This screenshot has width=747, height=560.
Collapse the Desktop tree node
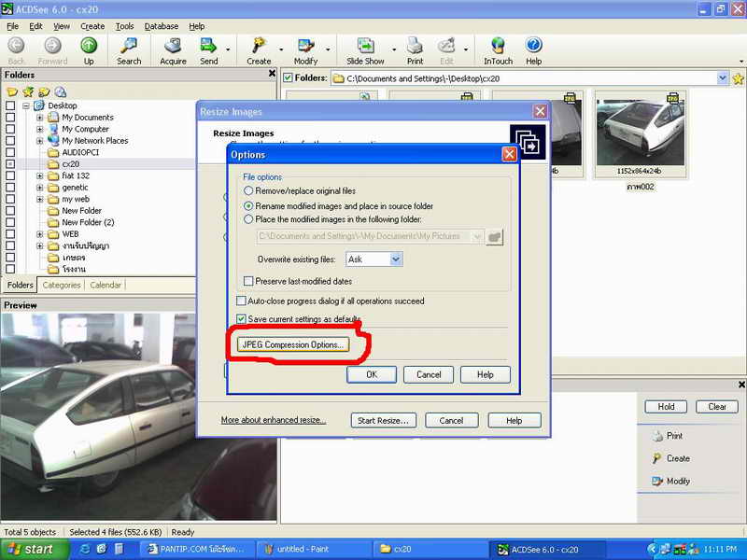[x=26, y=105]
